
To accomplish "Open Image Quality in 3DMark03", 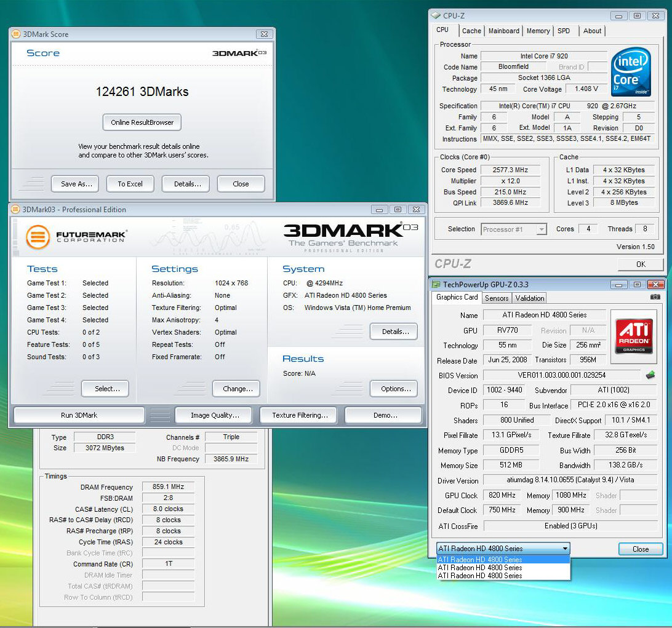I will coord(214,415).
